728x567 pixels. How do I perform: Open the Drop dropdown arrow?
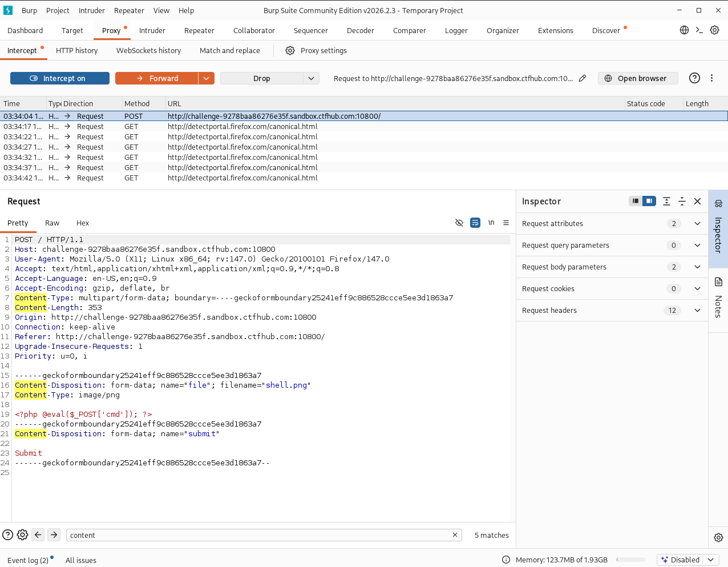click(x=311, y=78)
